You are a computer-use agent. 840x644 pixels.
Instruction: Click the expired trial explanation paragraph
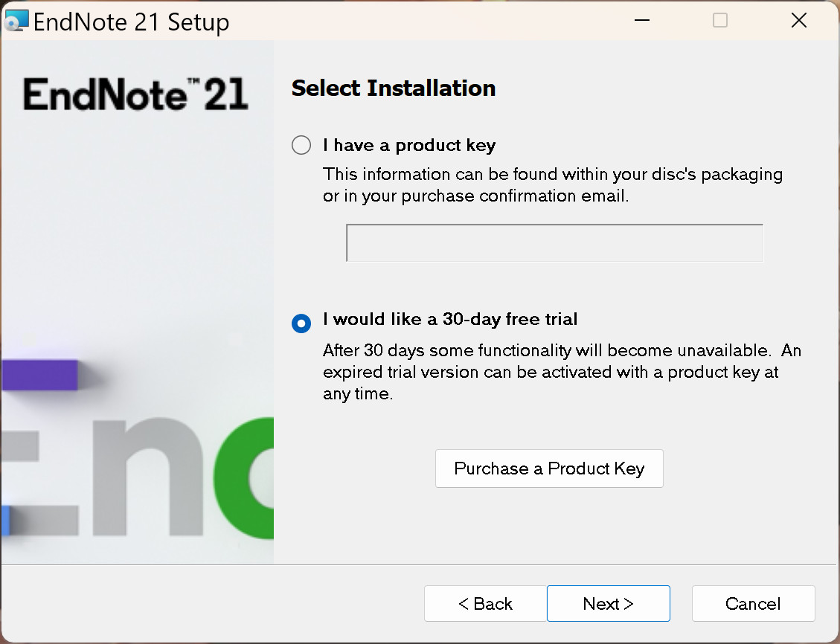[x=561, y=372]
